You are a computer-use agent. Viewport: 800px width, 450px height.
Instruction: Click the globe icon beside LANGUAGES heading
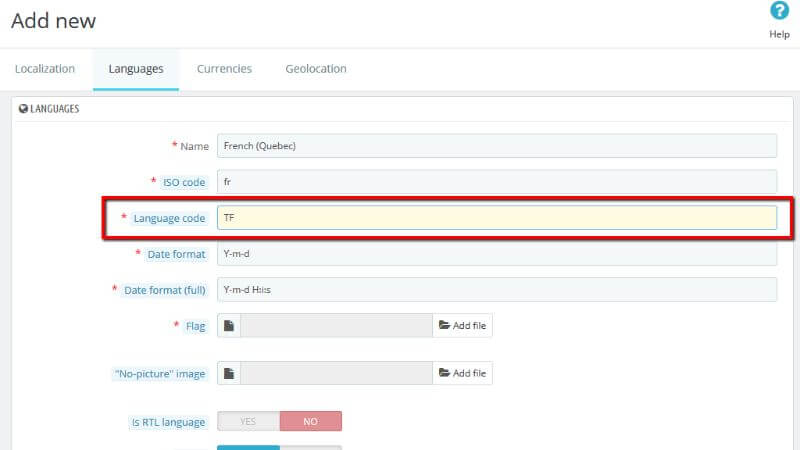(x=23, y=109)
